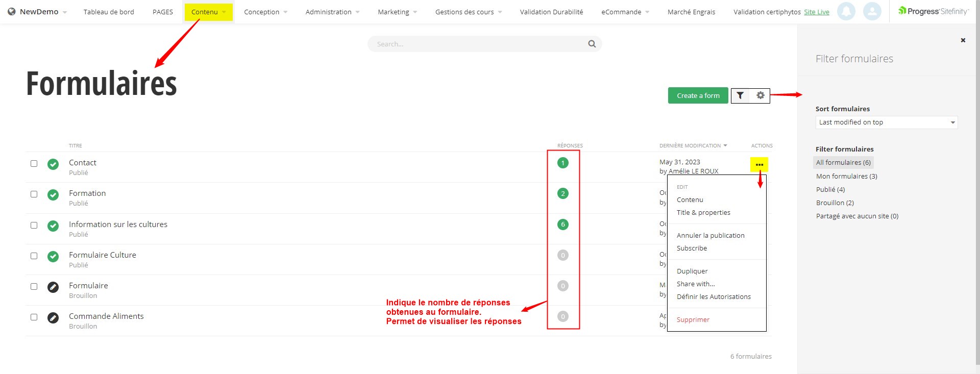Expand the NewDemo site selector
The height and width of the screenshot is (374, 980).
click(39, 12)
